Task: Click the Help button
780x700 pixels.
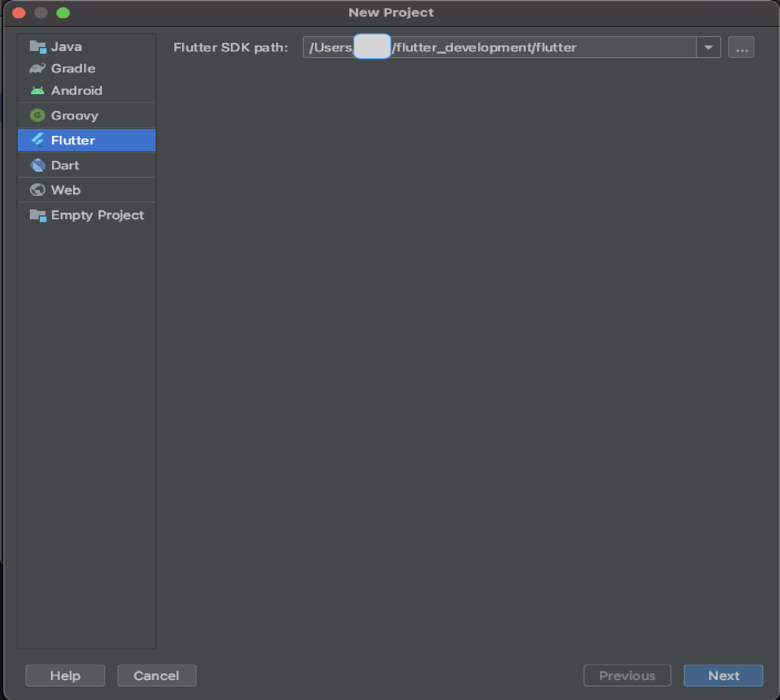Action: point(65,676)
